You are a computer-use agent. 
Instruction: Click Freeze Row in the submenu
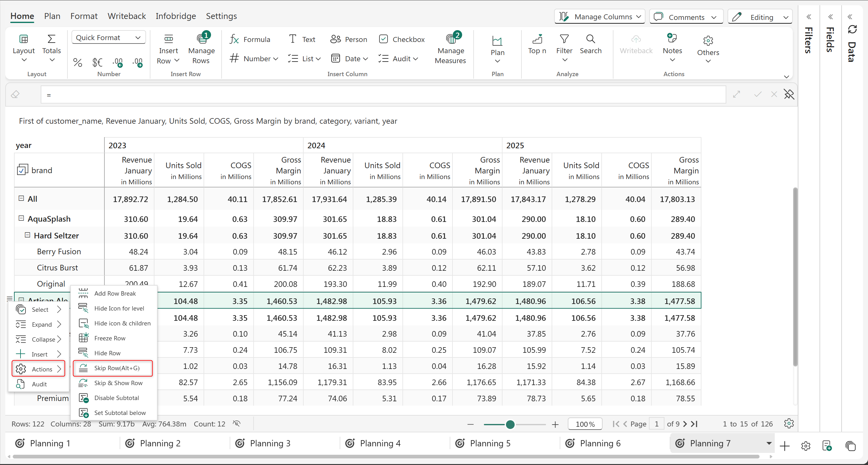109,338
